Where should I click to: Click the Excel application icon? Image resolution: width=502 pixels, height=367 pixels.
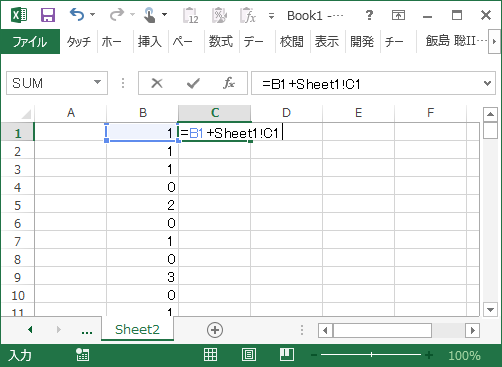19,15
